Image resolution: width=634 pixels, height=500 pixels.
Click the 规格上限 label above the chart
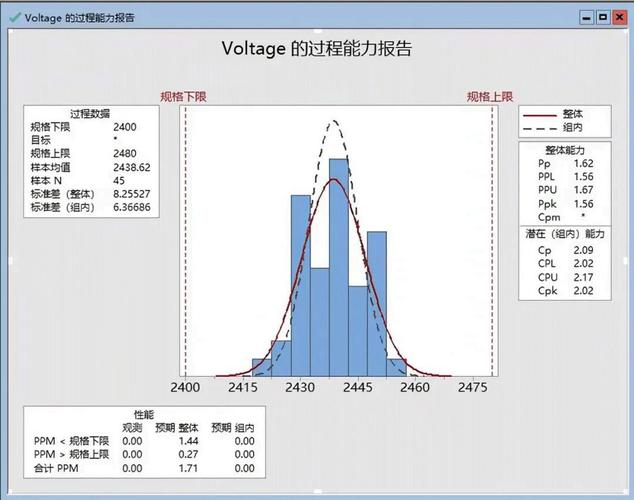490,97
